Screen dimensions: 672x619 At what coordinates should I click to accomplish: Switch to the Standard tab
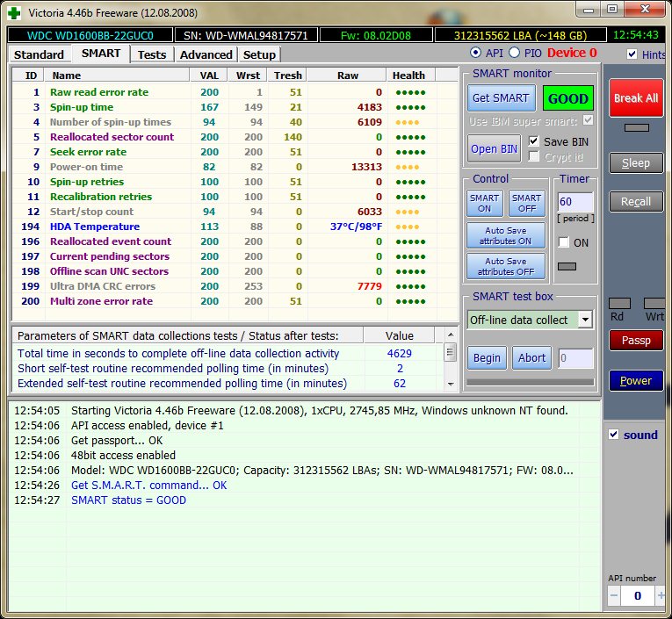tap(39, 54)
